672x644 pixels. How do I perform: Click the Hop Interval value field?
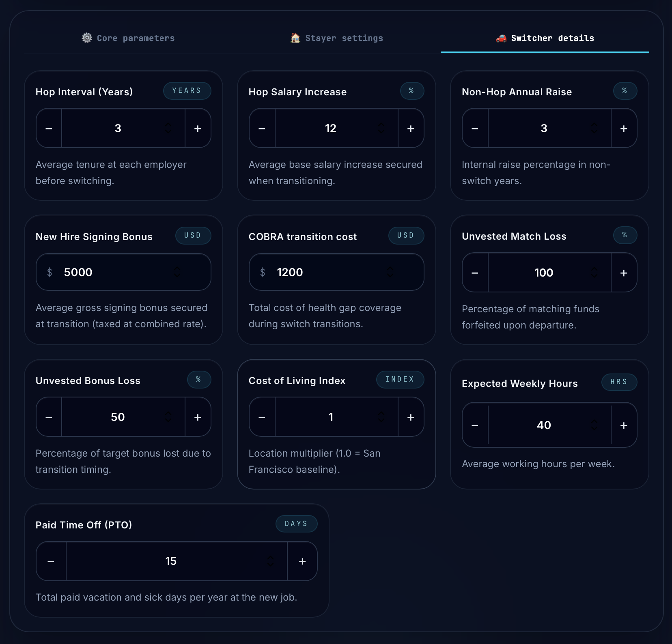point(123,129)
